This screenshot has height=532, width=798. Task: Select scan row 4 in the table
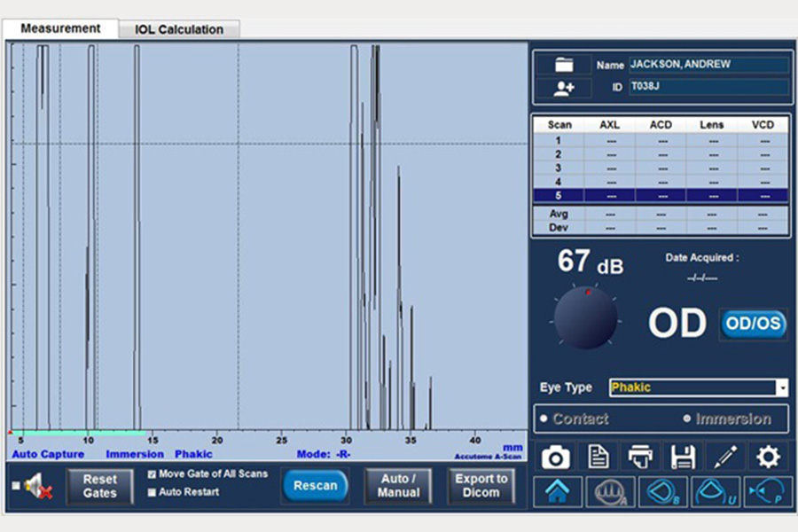pos(661,182)
